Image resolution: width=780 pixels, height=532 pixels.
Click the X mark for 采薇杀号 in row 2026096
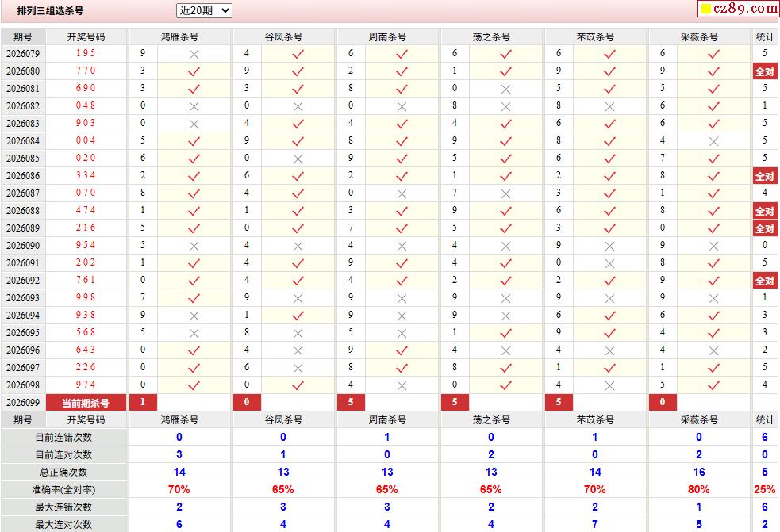pyautogui.click(x=714, y=350)
